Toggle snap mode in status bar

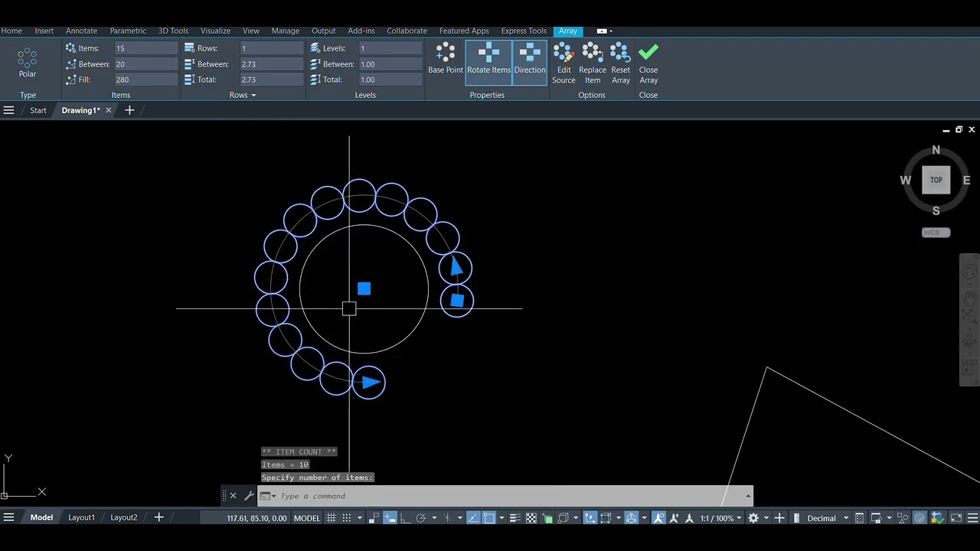coord(346,518)
